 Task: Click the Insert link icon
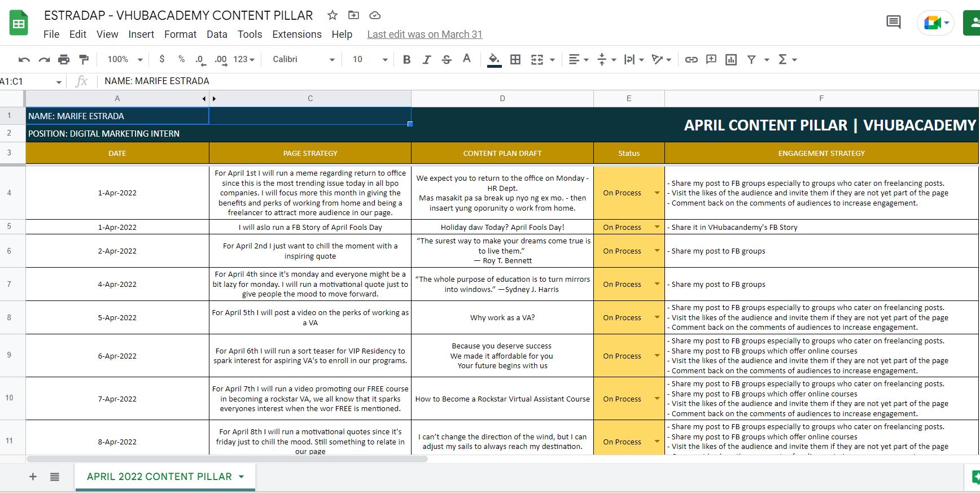point(691,59)
